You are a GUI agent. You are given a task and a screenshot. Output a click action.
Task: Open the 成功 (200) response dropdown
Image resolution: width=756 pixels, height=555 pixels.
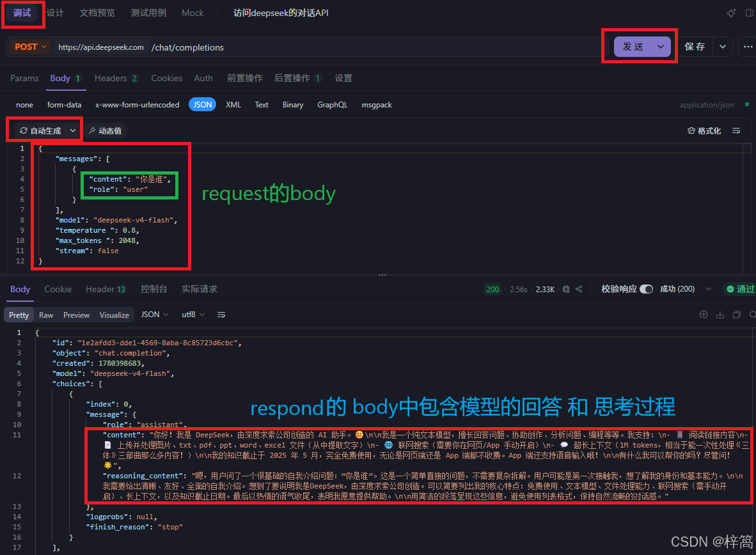coord(685,289)
